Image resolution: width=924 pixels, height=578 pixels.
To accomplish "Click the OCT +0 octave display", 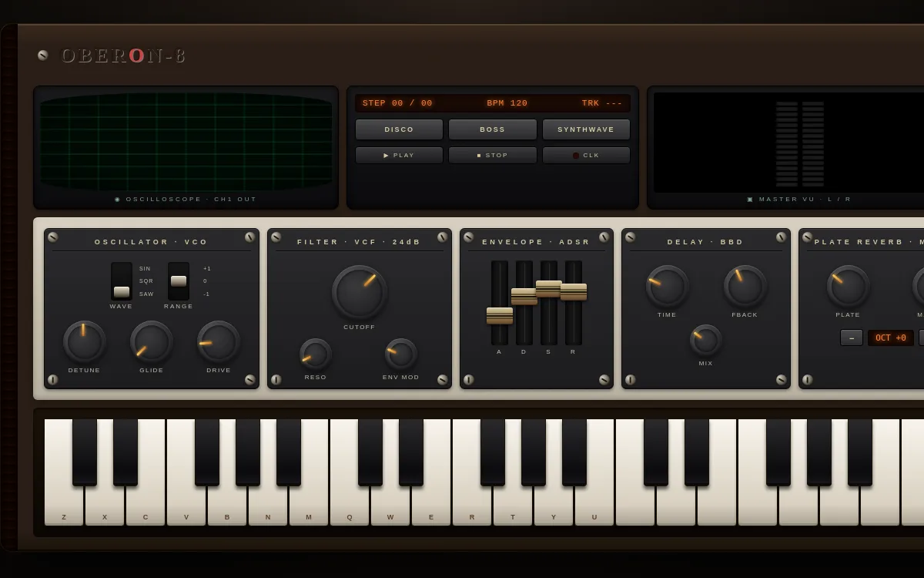I will [891, 338].
